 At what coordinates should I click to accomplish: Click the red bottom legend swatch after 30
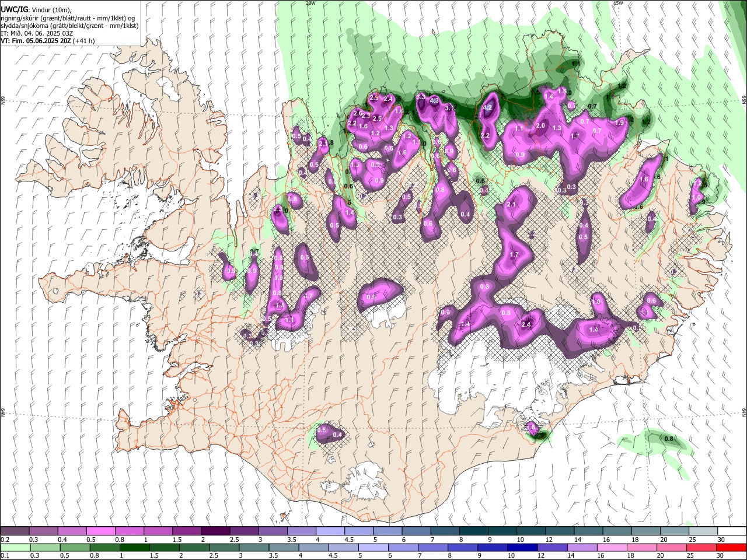pos(732,547)
